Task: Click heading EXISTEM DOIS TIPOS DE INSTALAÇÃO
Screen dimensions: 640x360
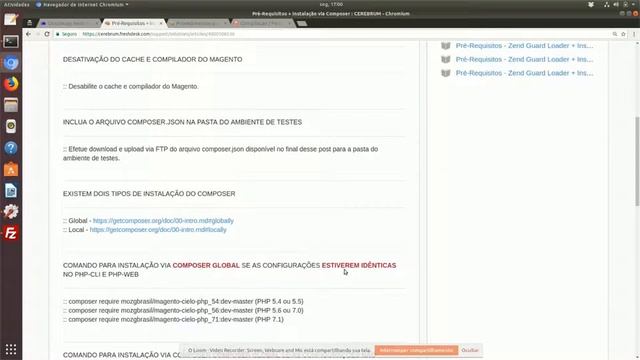Action: pyautogui.click(x=149, y=193)
